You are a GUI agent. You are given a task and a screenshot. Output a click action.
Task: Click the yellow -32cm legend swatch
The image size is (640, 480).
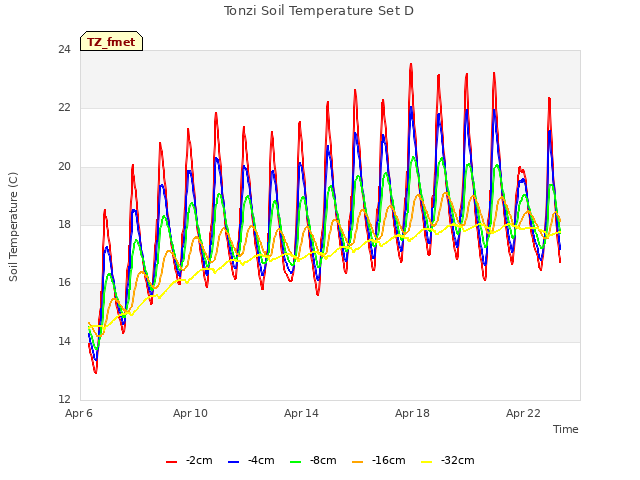426,462
